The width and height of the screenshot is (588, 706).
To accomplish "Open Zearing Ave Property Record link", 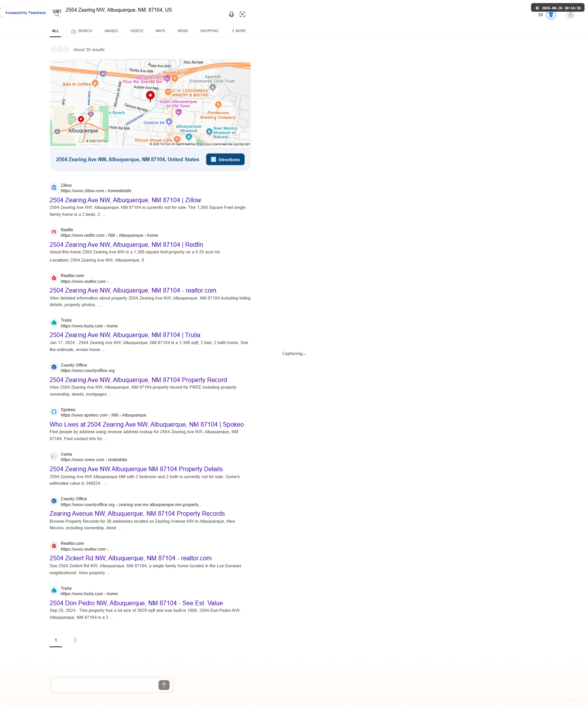I will 138,380.
